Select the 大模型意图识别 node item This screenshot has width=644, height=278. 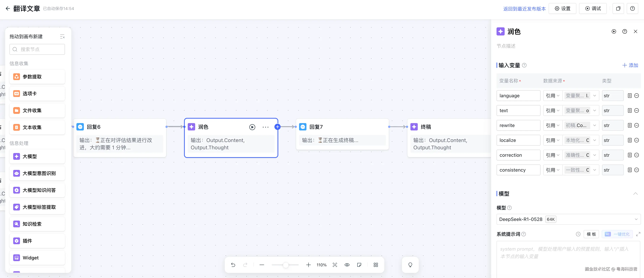point(37,173)
